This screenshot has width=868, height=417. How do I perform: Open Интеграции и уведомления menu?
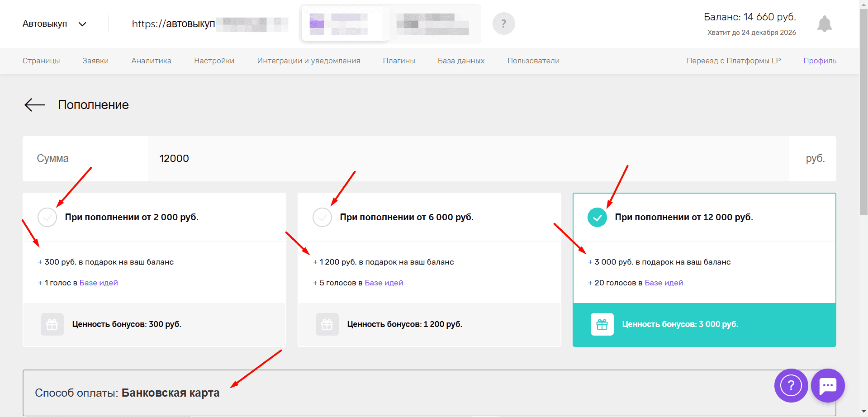click(x=308, y=61)
